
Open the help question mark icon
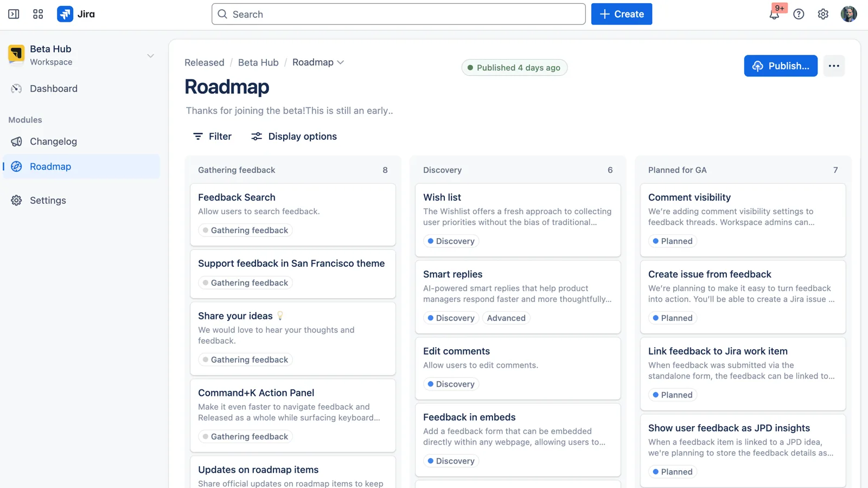click(x=799, y=14)
